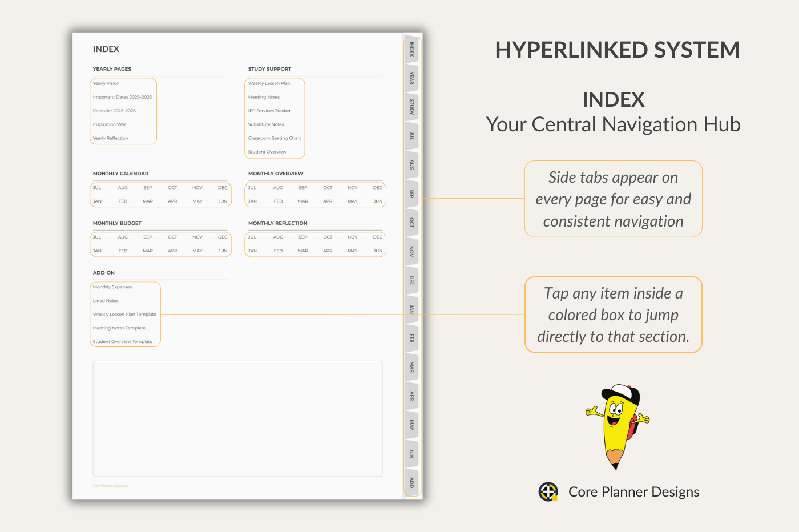This screenshot has width=799, height=532.
Task: Jump to the STUDY side tab
Action: [411, 107]
